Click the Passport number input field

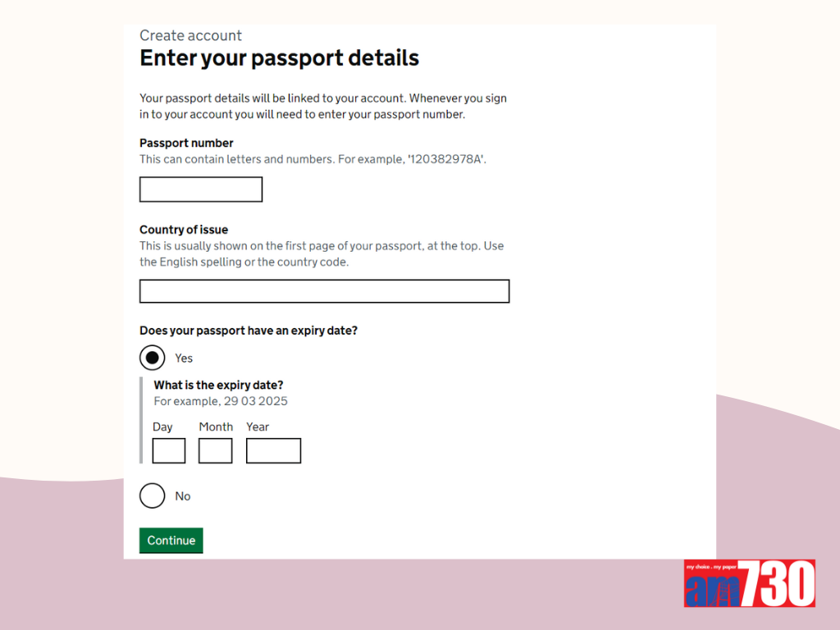pos(201,189)
